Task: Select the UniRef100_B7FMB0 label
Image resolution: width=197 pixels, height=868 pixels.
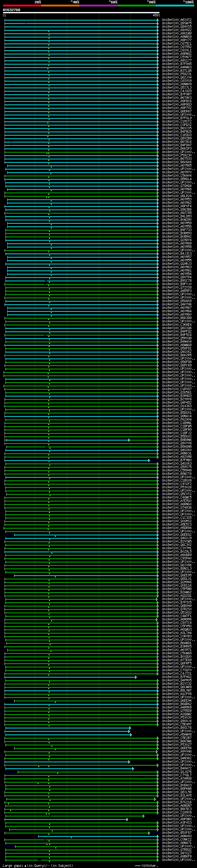Action: tap(176, 460)
